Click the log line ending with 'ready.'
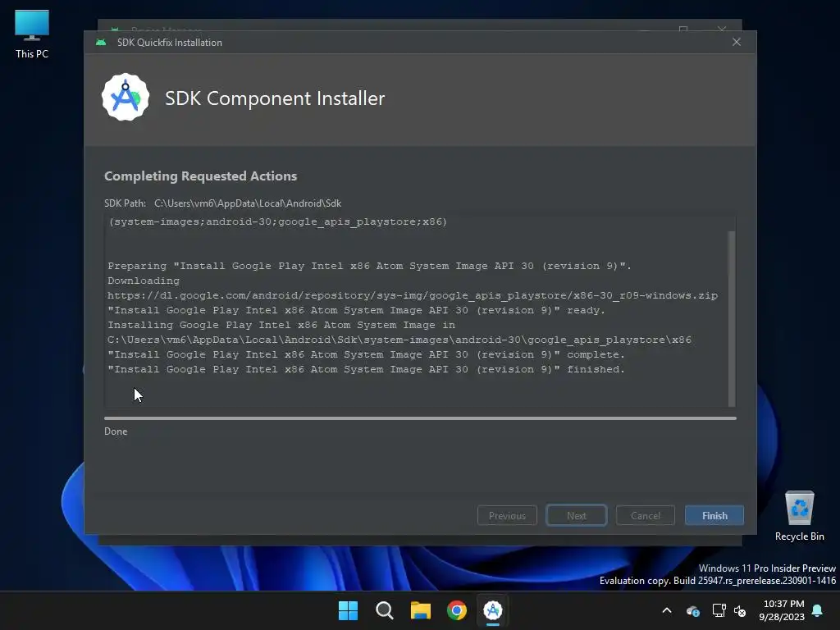 tap(356, 309)
